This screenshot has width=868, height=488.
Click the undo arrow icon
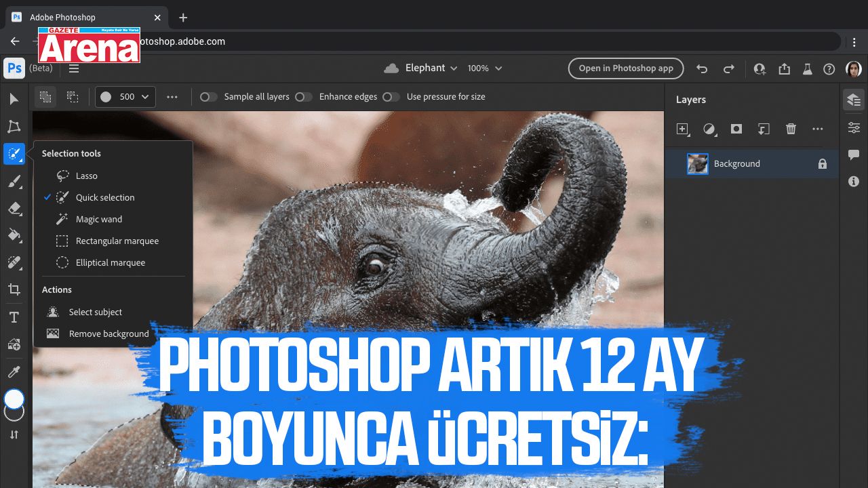(702, 68)
